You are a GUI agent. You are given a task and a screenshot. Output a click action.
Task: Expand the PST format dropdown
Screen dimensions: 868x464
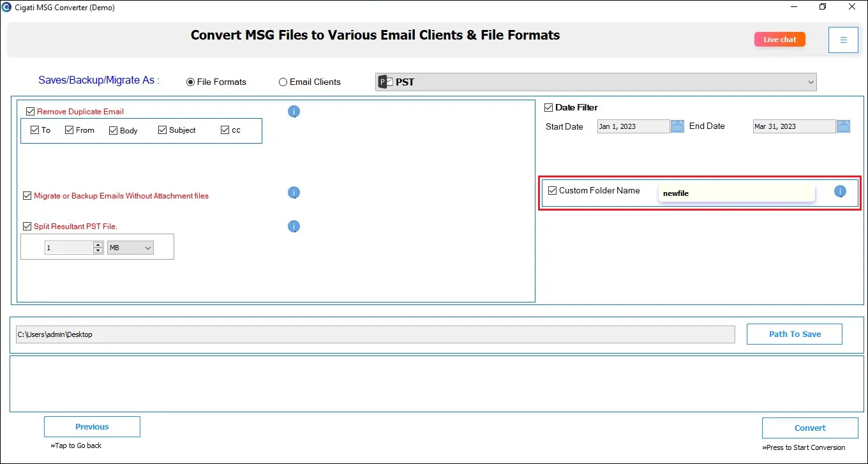point(811,82)
